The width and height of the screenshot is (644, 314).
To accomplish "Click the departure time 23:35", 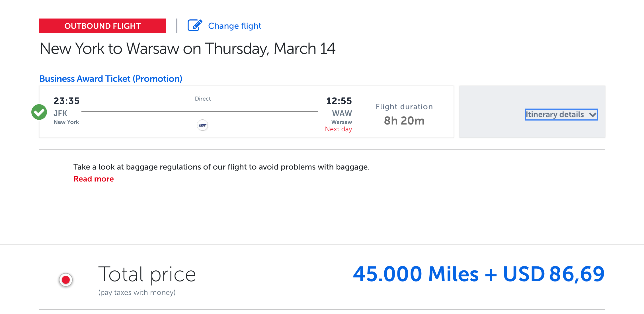I will tap(67, 101).
